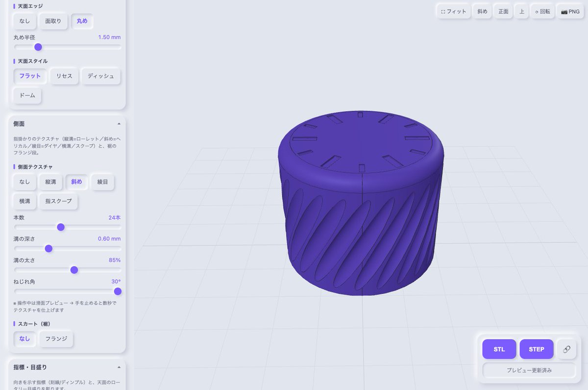Choose リセス top face style
This screenshot has width=588, height=390.
pyautogui.click(x=64, y=76)
